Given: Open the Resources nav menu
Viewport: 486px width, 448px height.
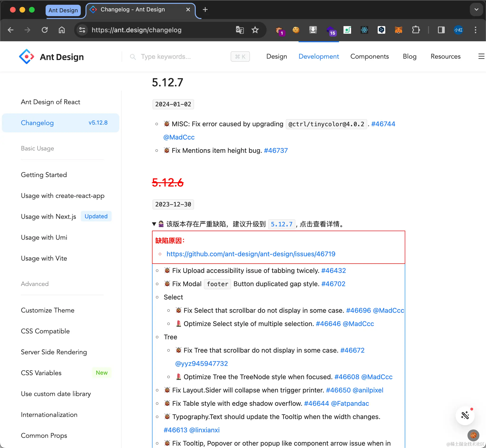Looking at the screenshot, I should pos(445,56).
